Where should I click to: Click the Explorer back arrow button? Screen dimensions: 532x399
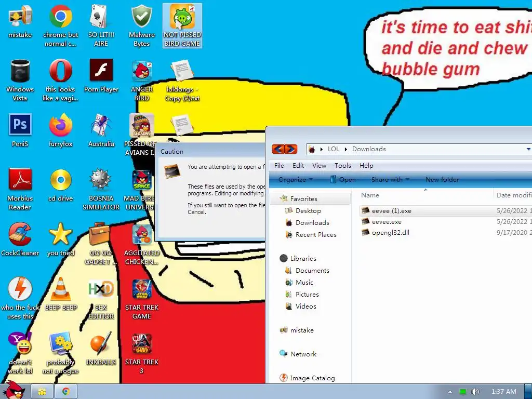click(278, 149)
